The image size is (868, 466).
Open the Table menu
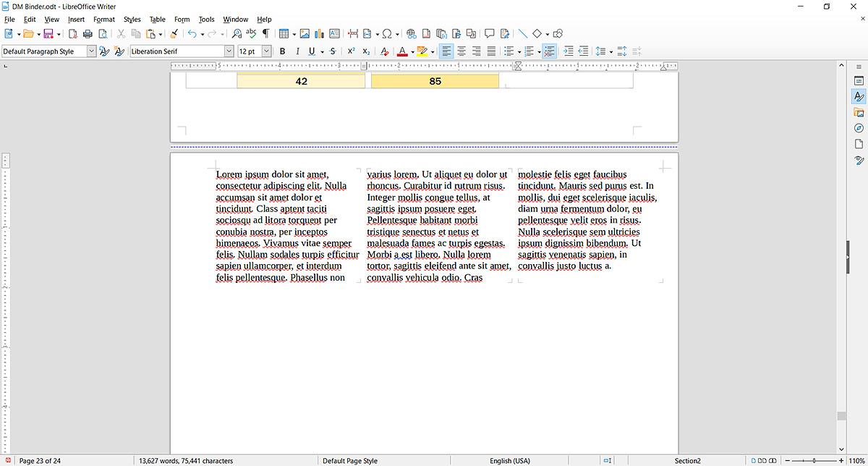pos(157,20)
